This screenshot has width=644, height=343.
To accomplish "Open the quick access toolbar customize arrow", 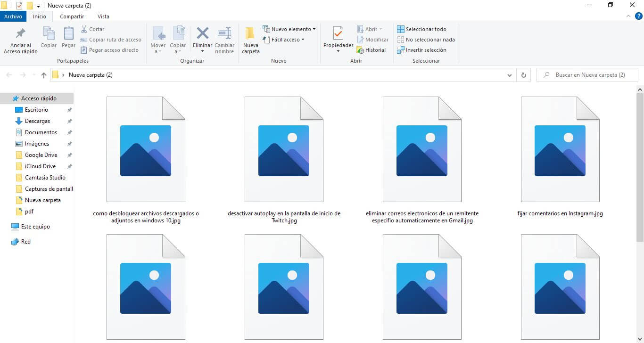I will [38, 6].
